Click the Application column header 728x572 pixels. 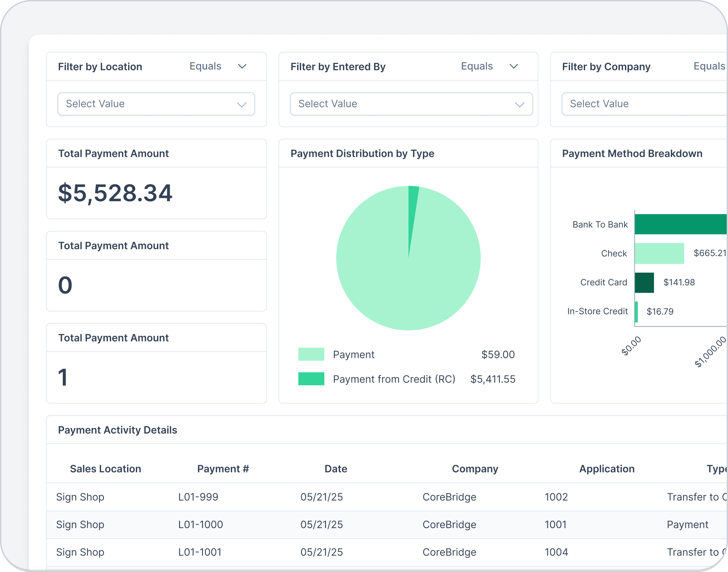pos(606,469)
